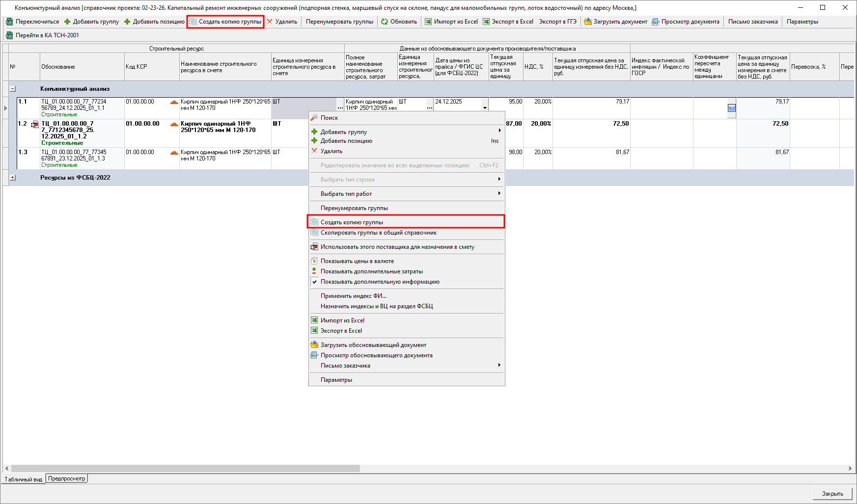
Task: Click the 'Загрузить документ' toolbar icon
Action: pos(587,22)
